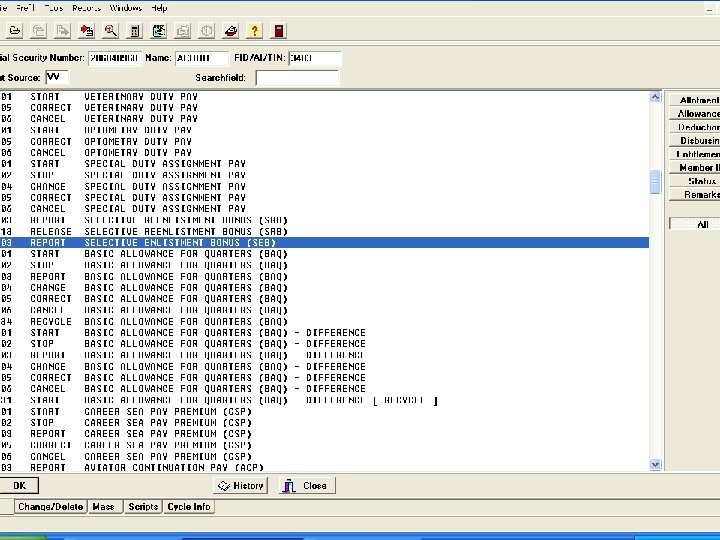Click the dark red exit door icon
720x540 pixels.
point(279,31)
